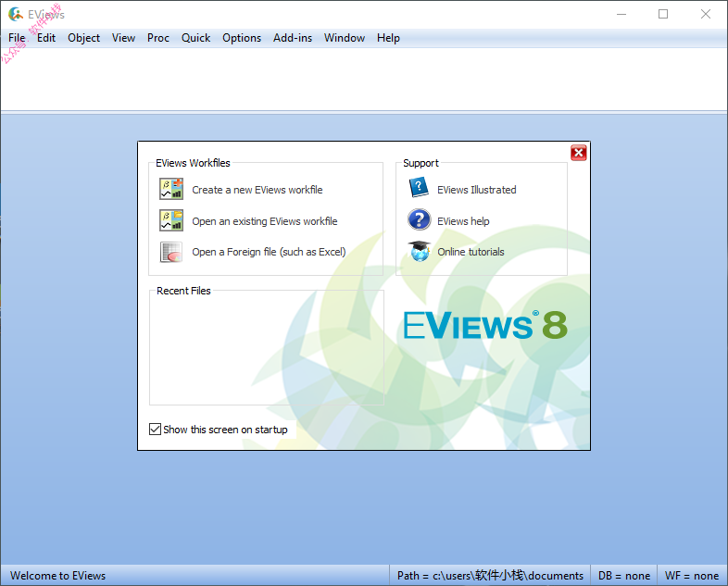Click the EViews Illustrated book icon
This screenshot has width=728, height=586.
(x=419, y=188)
